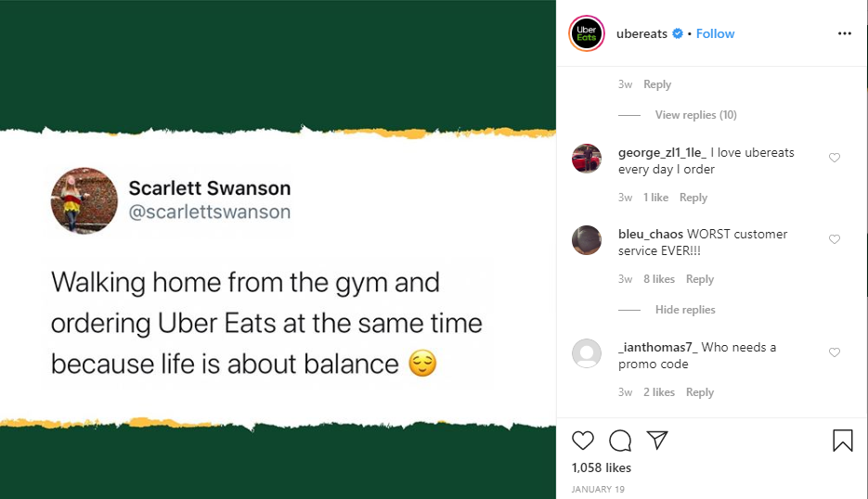Viewport: 868px width, 499px height.
Task: View the 1,058 likes list
Action: tap(602, 468)
